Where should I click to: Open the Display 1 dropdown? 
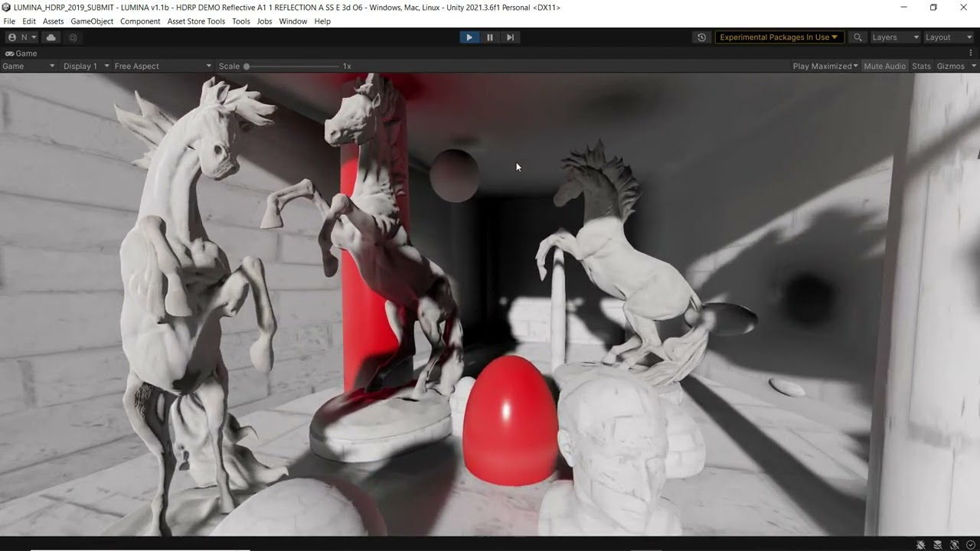[86, 67]
